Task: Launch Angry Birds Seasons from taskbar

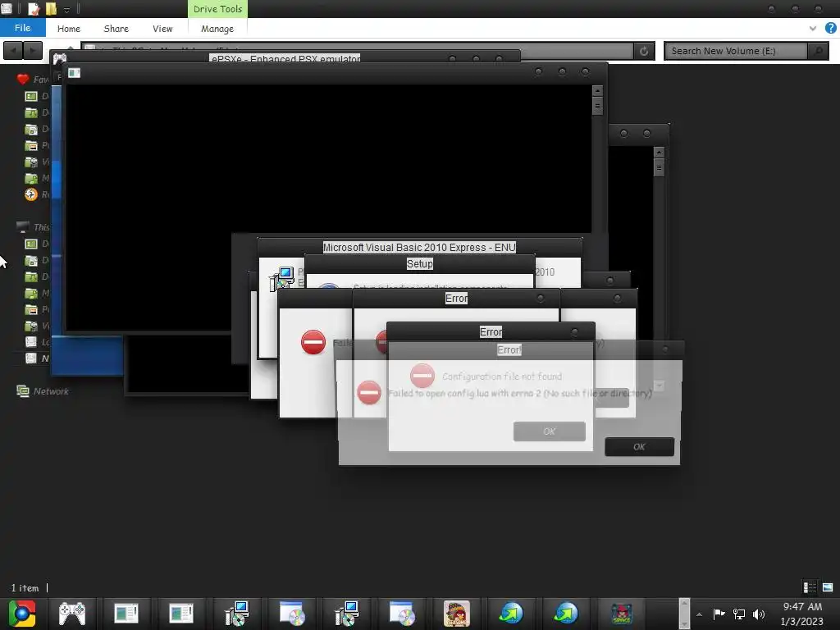Action: point(456,614)
